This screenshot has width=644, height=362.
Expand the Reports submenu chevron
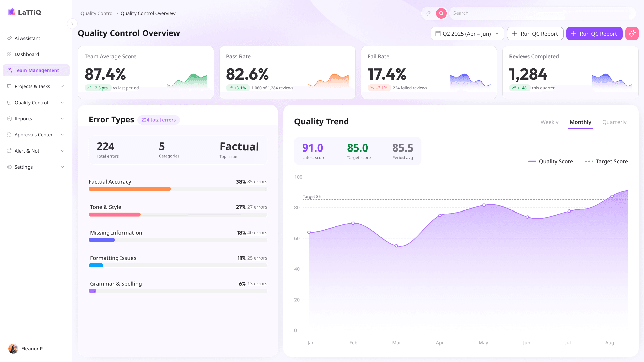tap(62, 119)
